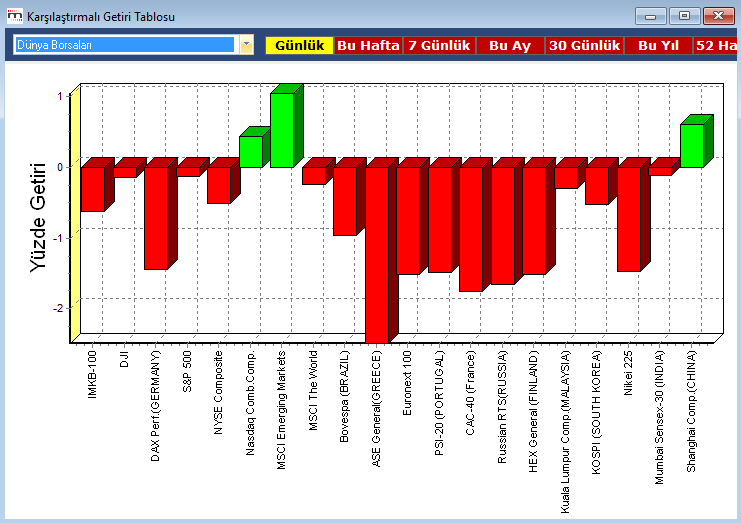Choose the 30 Günlük tab

[584, 45]
